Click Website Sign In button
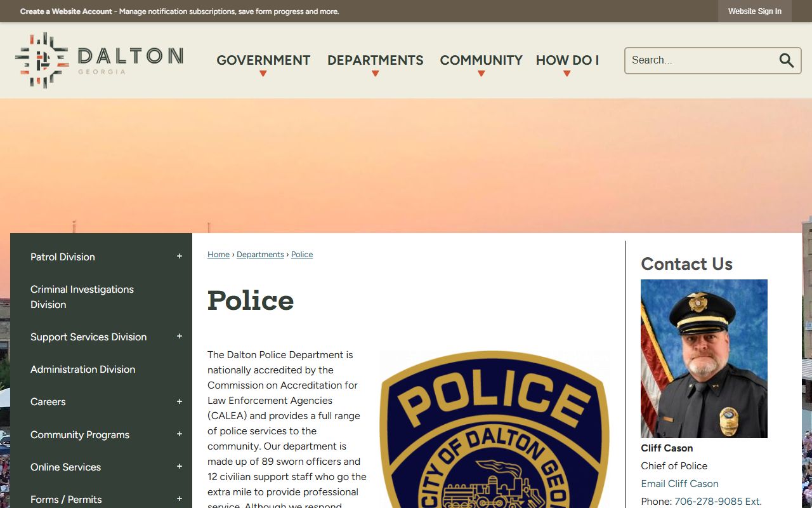The height and width of the screenshot is (508, 812). (x=754, y=11)
